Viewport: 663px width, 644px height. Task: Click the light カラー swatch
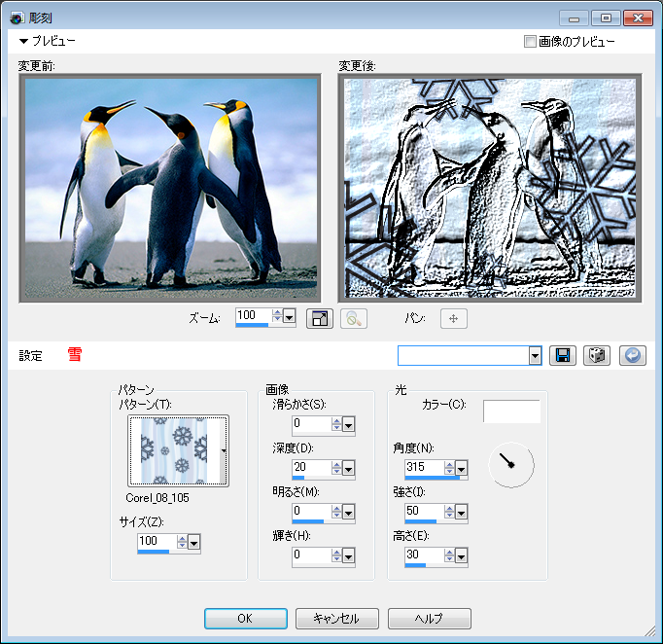point(511,411)
